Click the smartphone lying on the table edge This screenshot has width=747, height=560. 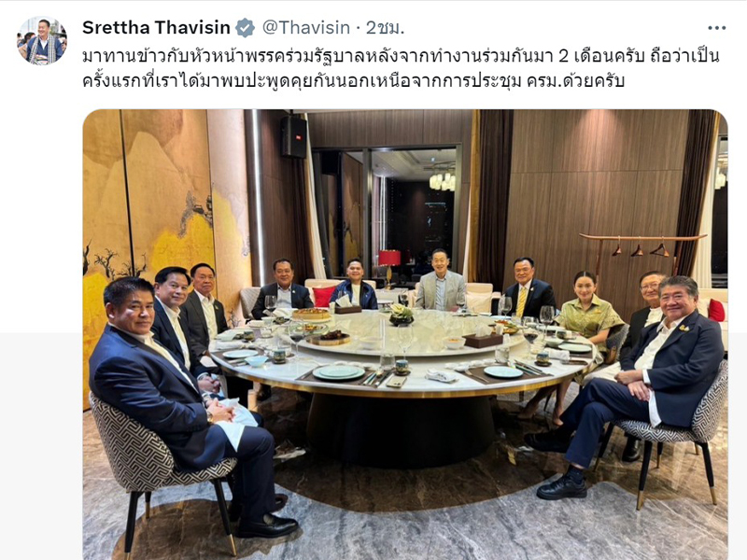[396, 382]
